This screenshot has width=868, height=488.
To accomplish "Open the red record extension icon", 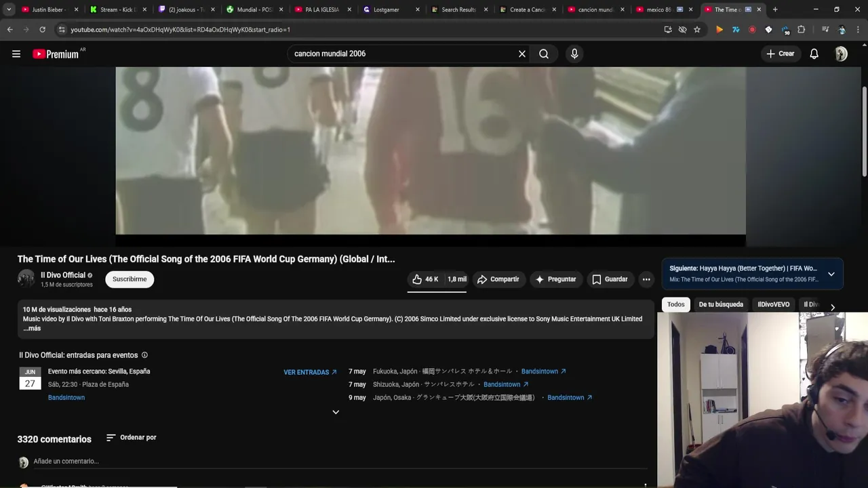I will tap(752, 29).
